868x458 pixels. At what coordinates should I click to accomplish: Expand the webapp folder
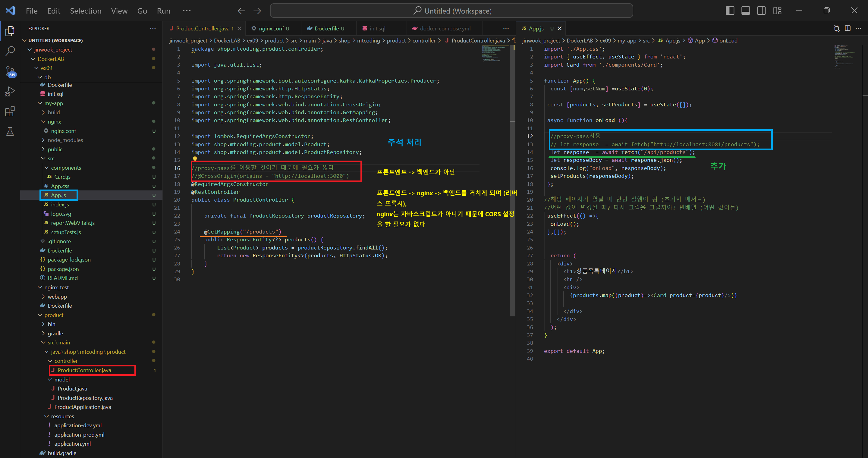click(x=57, y=297)
